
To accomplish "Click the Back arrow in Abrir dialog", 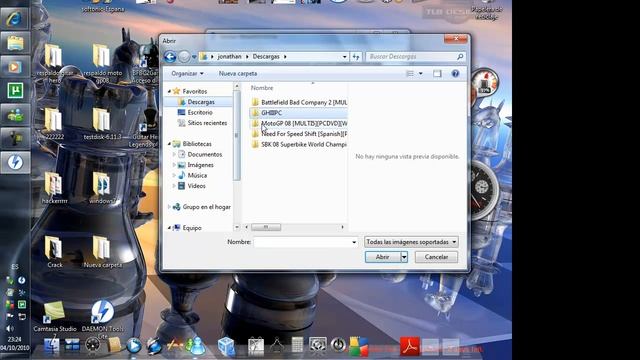I will [x=170, y=57].
